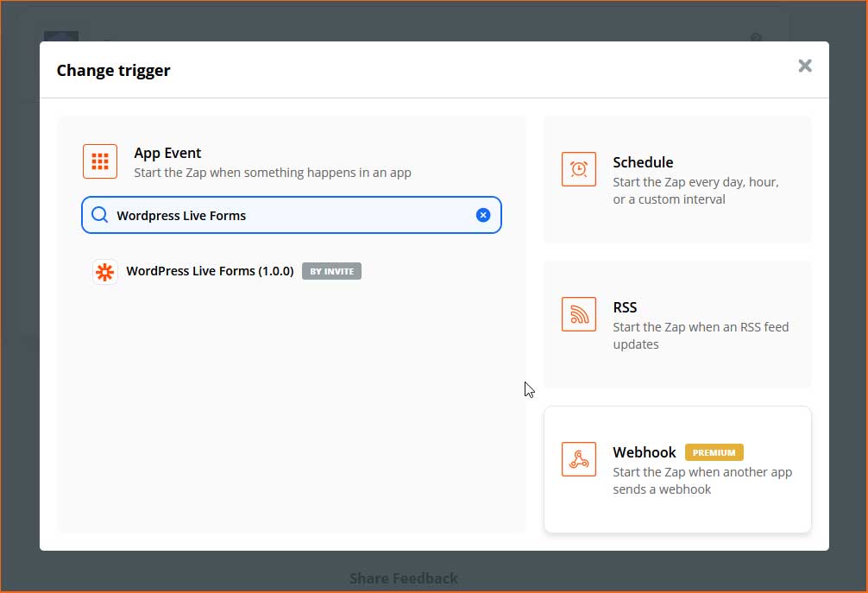The height and width of the screenshot is (593, 868).
Task: Choose the RSS trigger card
Action: 677,325
